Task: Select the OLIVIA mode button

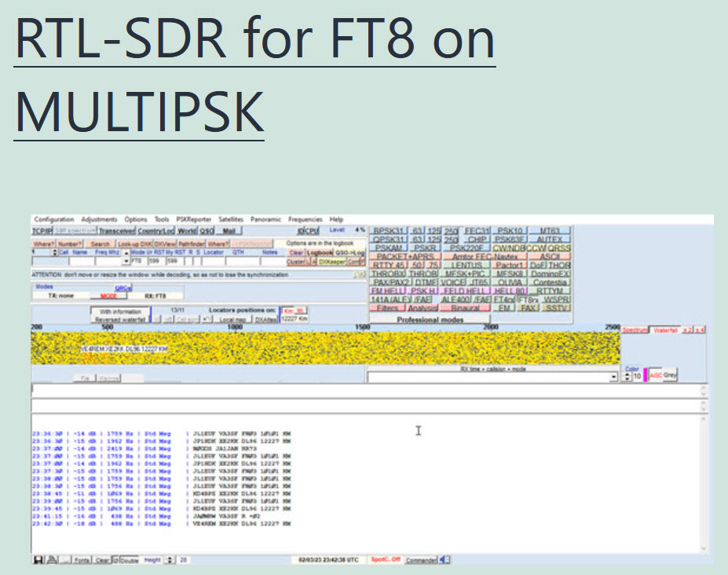Action: pyautogui.click(x=509, y=283)
